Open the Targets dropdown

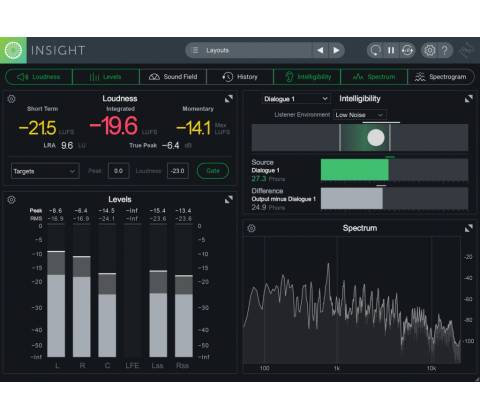click(x=45, y=171)
